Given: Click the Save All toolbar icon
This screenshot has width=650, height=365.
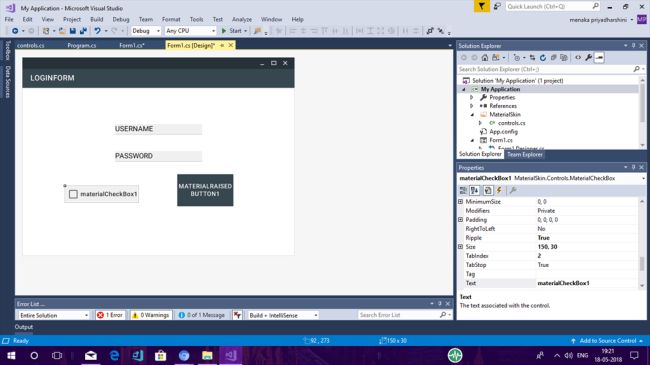Looking at the screenshot, I should [83, 31].
